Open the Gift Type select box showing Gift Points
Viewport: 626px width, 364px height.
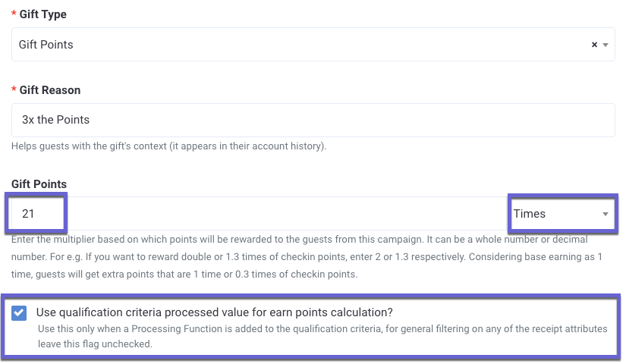(313, 44)
